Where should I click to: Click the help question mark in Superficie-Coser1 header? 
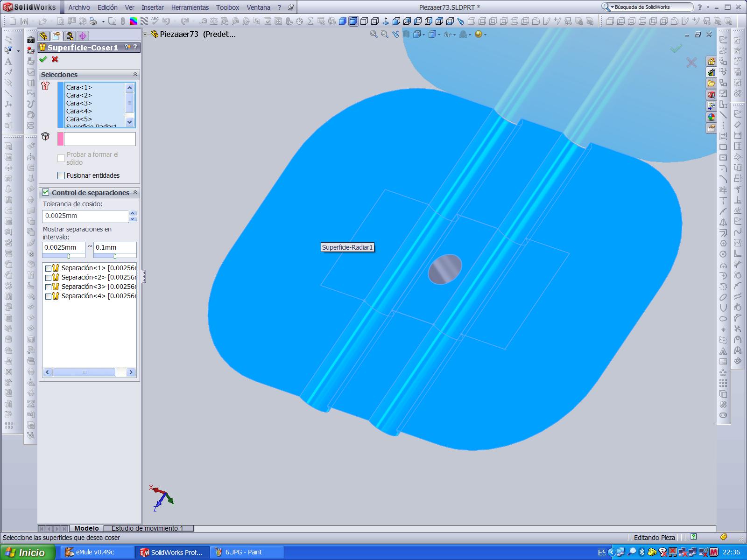tap(135, 47)
